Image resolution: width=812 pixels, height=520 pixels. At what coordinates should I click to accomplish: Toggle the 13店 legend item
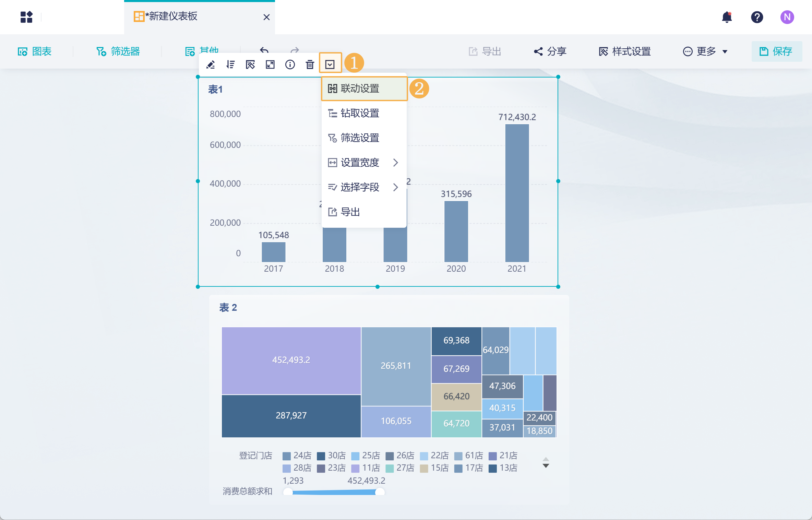[503, 468]
